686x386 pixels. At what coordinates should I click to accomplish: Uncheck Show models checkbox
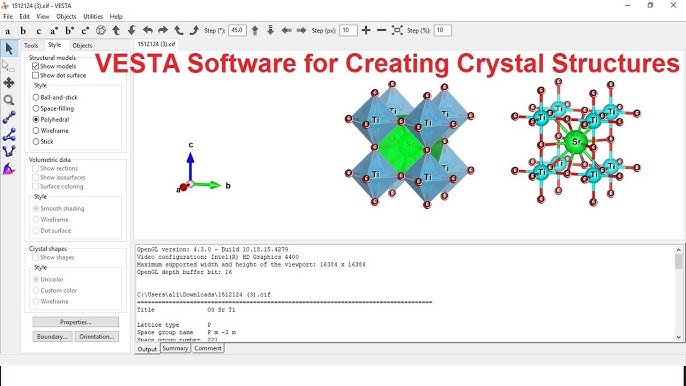click(x=35, y=66)
